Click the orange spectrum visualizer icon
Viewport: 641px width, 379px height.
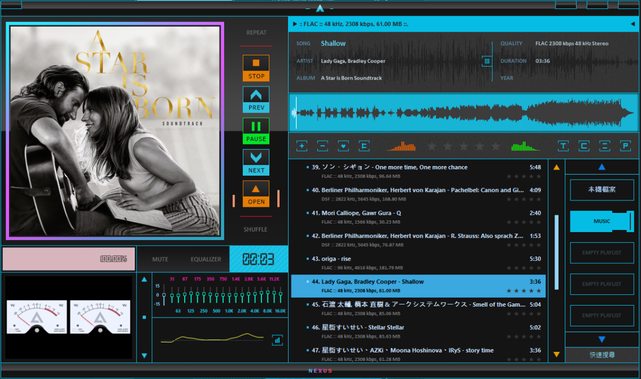coord(401,146)
